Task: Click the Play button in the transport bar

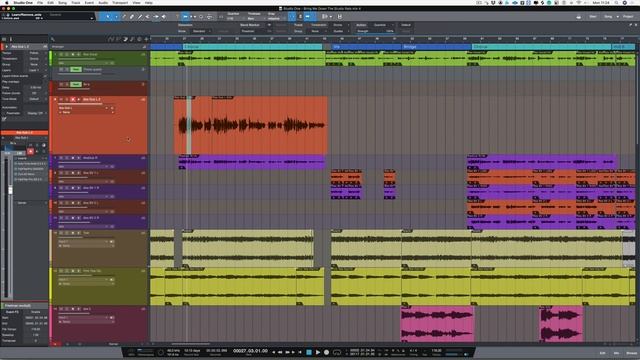Action: click(318, 352)
